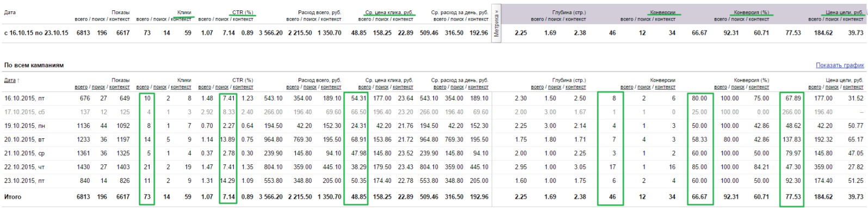This screenshot has width=868, height=208.
Task: Sort by Ср. расход за день поиск, lower table
Action: 457,87
